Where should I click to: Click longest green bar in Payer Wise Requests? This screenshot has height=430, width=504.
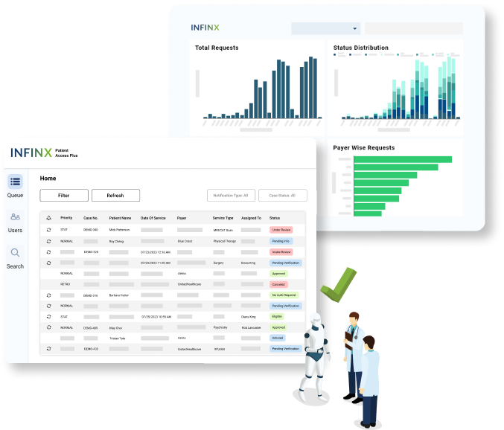403,159
